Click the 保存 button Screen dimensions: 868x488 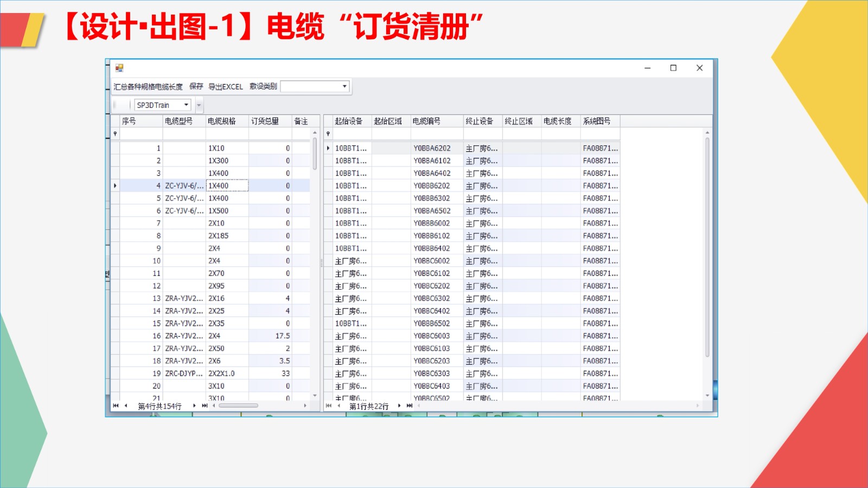[196, 87]
